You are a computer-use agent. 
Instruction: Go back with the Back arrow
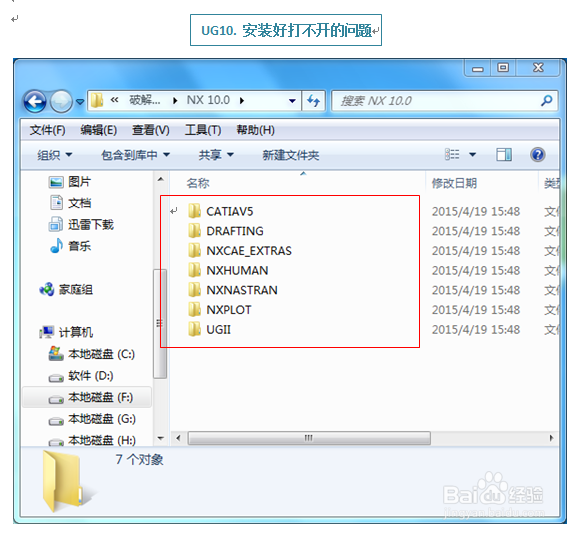point(35,101)
